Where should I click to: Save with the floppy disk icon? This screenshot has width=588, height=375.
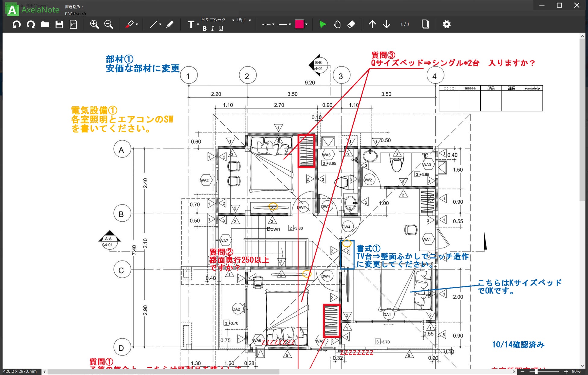[x=59, y=24]
